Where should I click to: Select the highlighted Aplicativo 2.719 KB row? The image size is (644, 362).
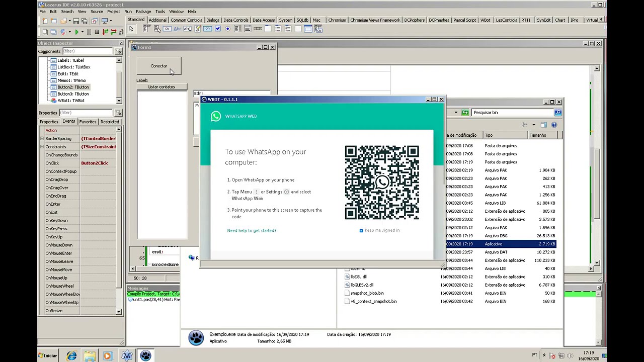point(501,244)
